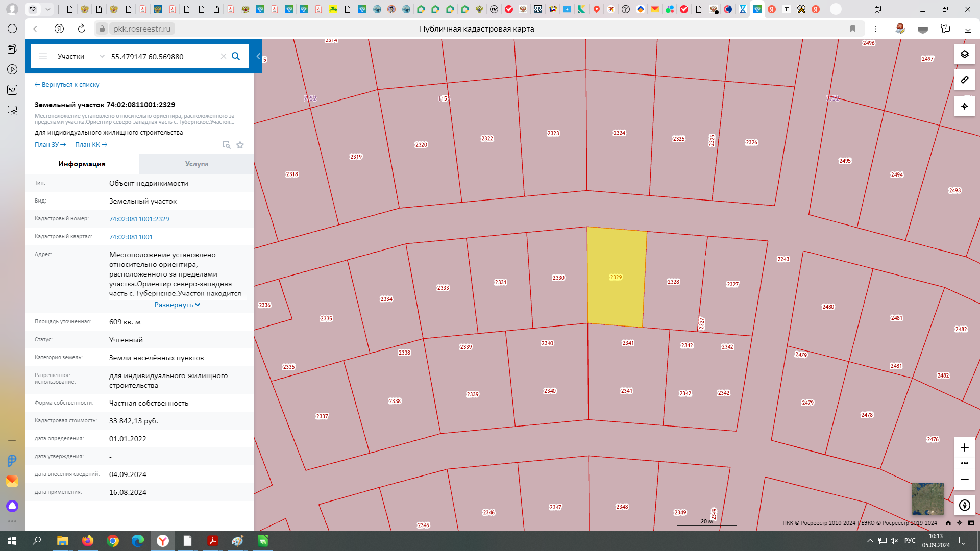Open cadastral quarter 74:02:0811001 link
This screenshot has height=551, width=980.
click(x=131, y=237)
